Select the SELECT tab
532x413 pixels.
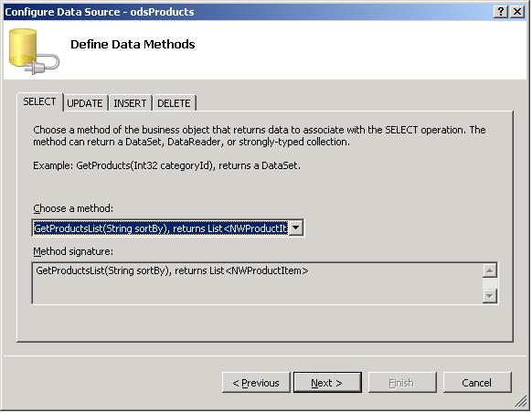click(39, 101)
